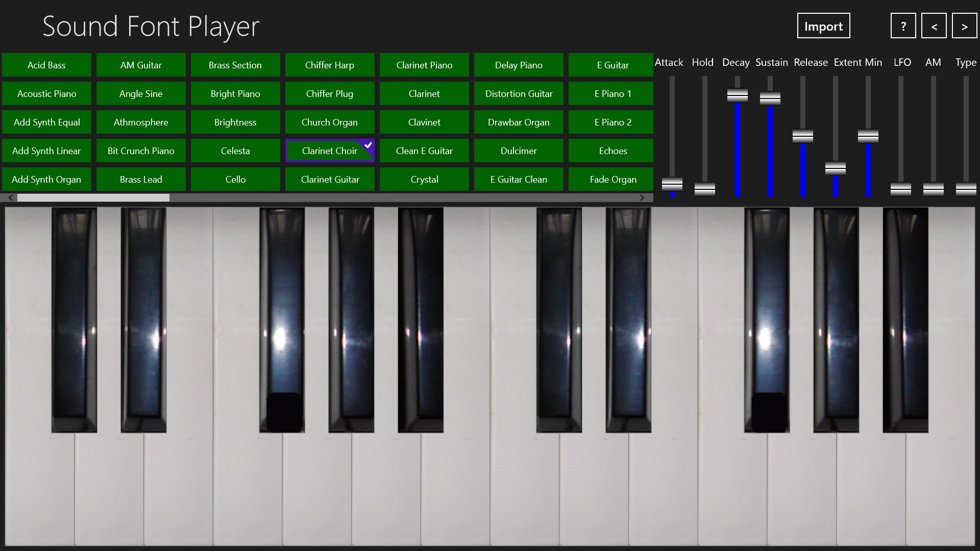The height and width of the screenshot is (551, 980).
Task: Select the Dulcimer instrument
Action: (519, 151)
